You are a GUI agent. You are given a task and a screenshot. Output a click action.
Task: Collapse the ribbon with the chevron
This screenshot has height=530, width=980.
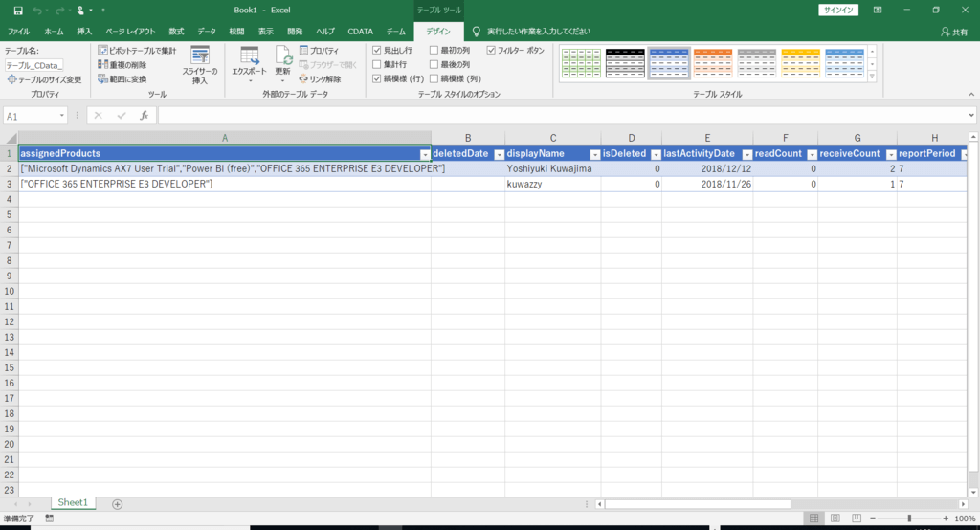tap(971, 95)
